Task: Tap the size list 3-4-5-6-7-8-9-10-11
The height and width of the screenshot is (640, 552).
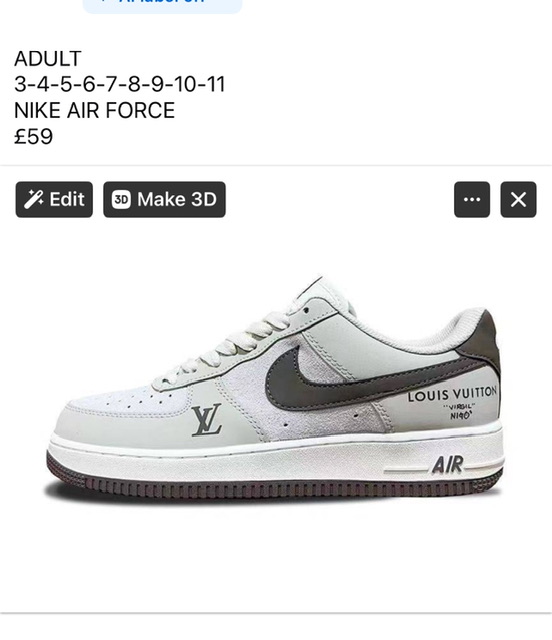Action: [x=120, y=84]
